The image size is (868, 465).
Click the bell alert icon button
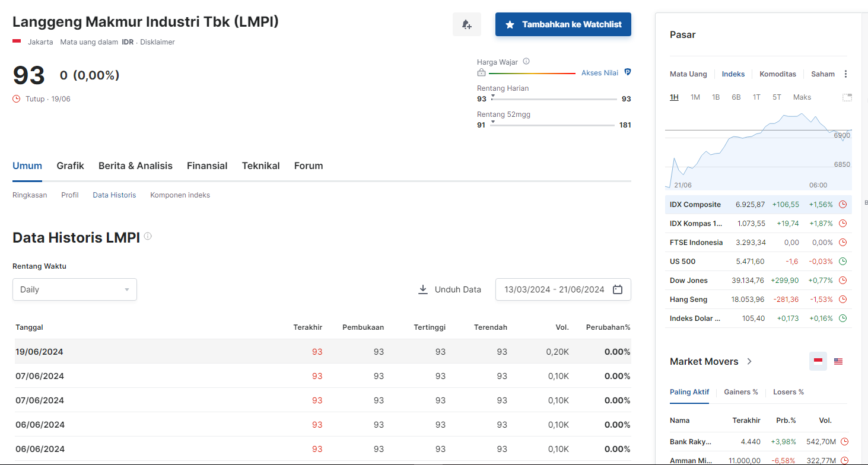click(x=466, y=24)
